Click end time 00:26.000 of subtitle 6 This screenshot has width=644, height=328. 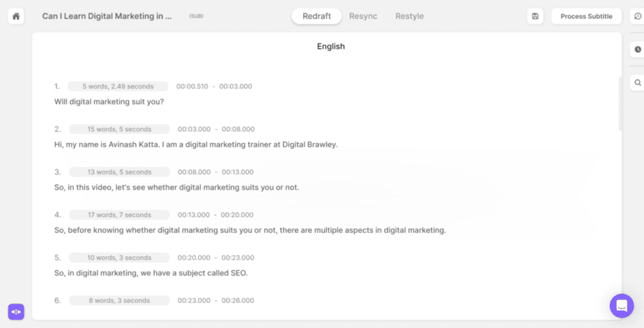point(238,301)
